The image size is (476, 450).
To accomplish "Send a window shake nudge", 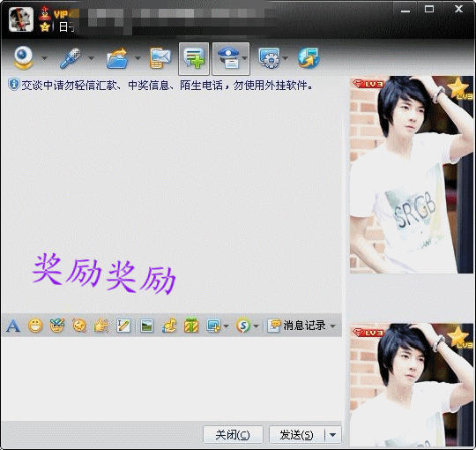I will tap(79, 326).
